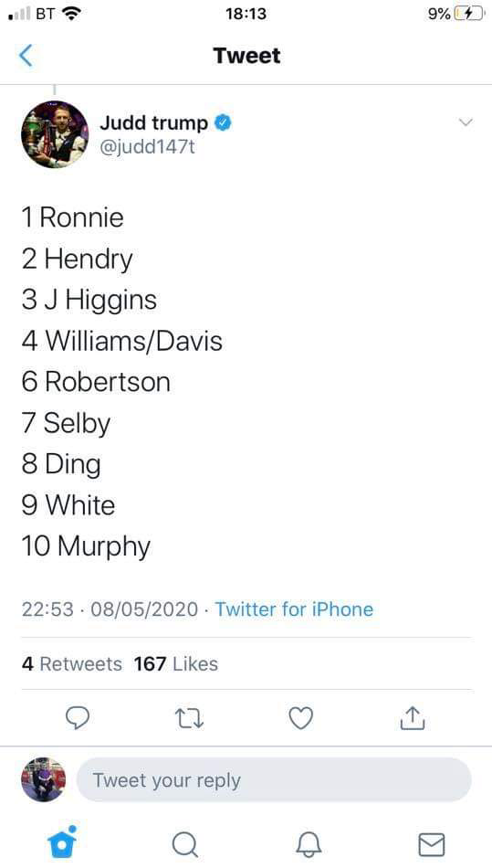
Task: View the 4 Retweets list
Action: pos(72,663)
